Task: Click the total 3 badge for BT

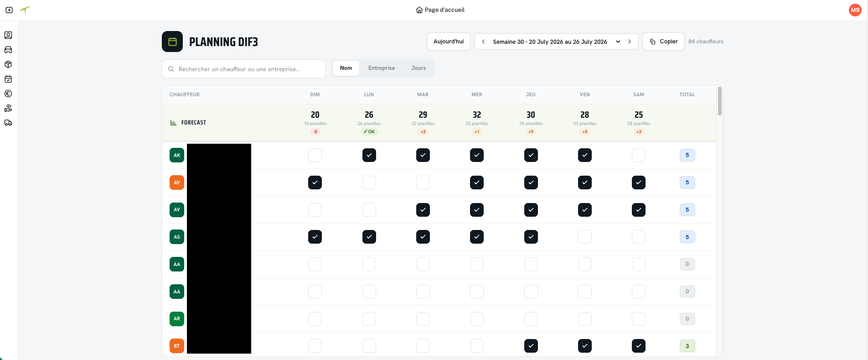Action: pos(687,346)
